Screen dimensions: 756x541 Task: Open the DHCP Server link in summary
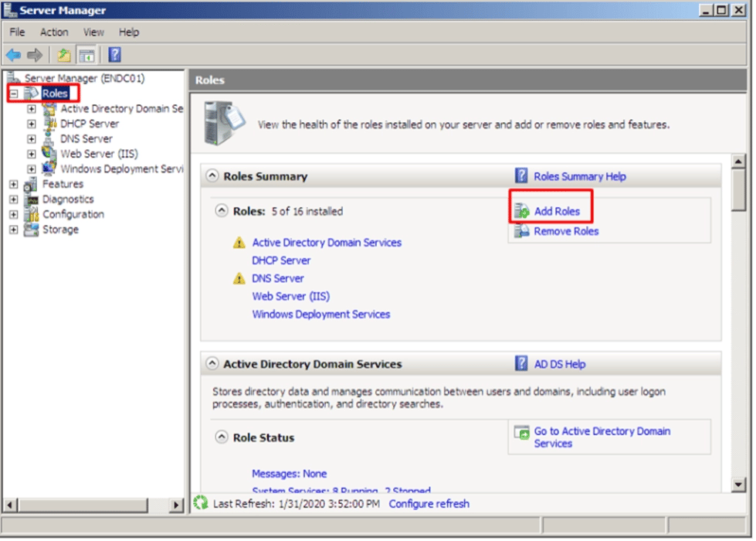pyautogui.click(x=281, y=260)
